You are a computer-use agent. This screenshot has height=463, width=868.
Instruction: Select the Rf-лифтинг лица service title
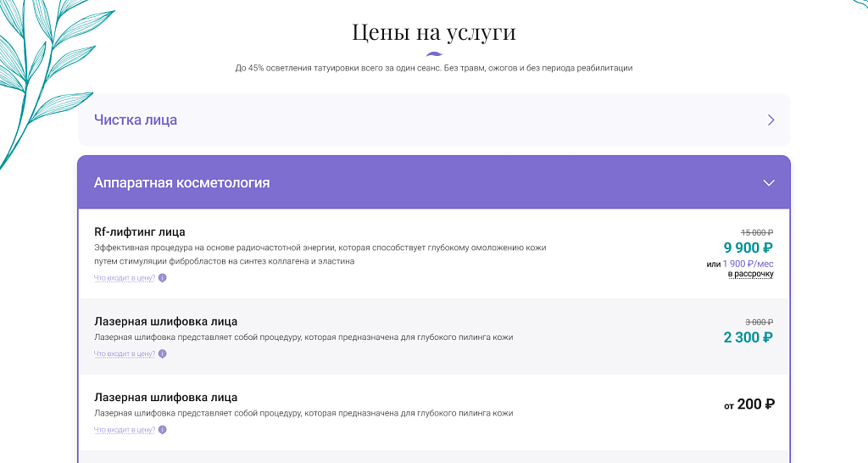pyautogui.click(x=139, y=231)
